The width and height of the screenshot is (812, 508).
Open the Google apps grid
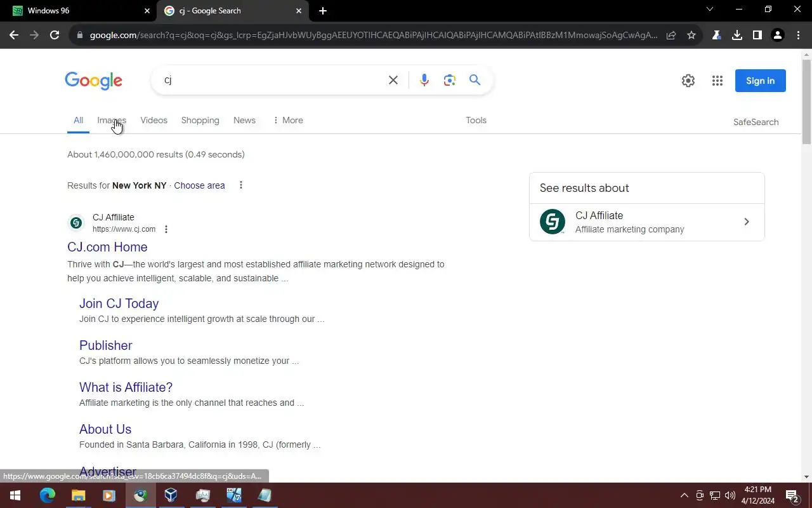point(717,81)
